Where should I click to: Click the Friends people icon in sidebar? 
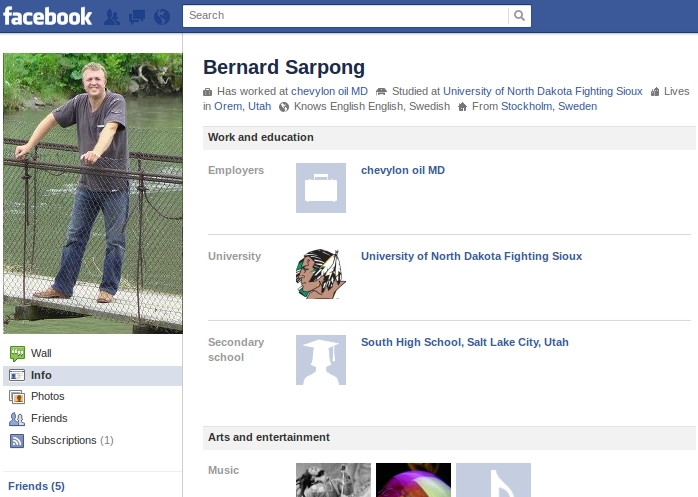click(x=17, y=419)
